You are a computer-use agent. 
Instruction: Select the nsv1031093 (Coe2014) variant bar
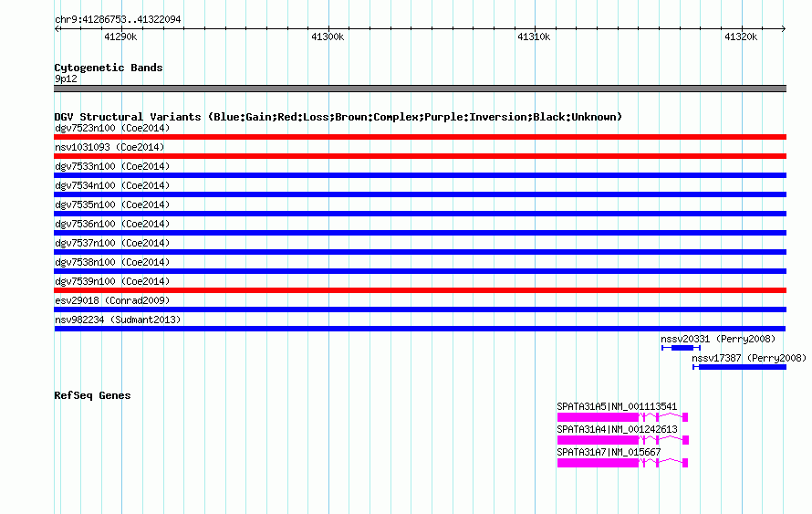click(x=420, y=156)
